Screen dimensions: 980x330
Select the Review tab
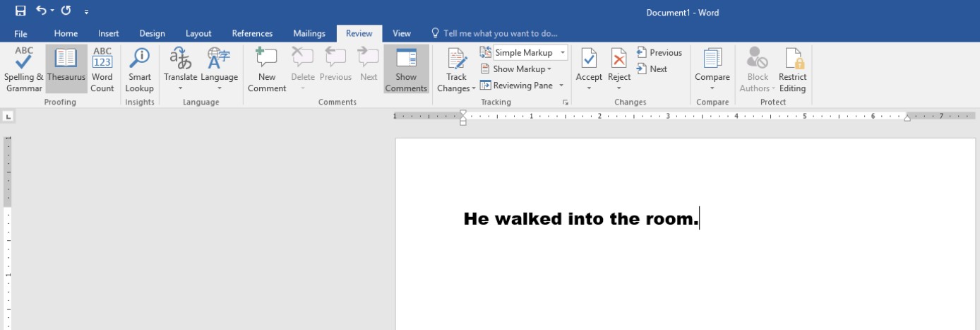(x=359, y=33)
